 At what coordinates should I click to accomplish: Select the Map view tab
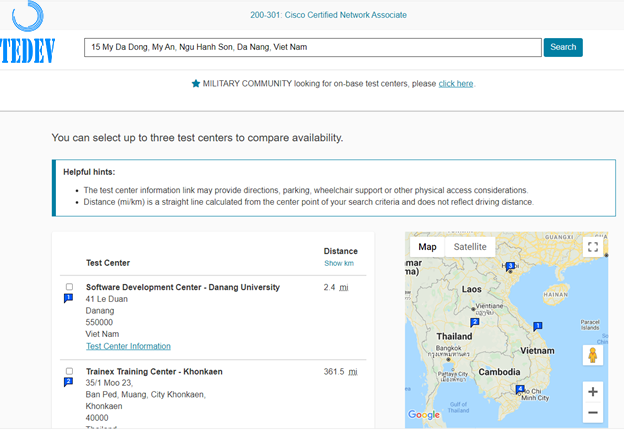(427, 247)
